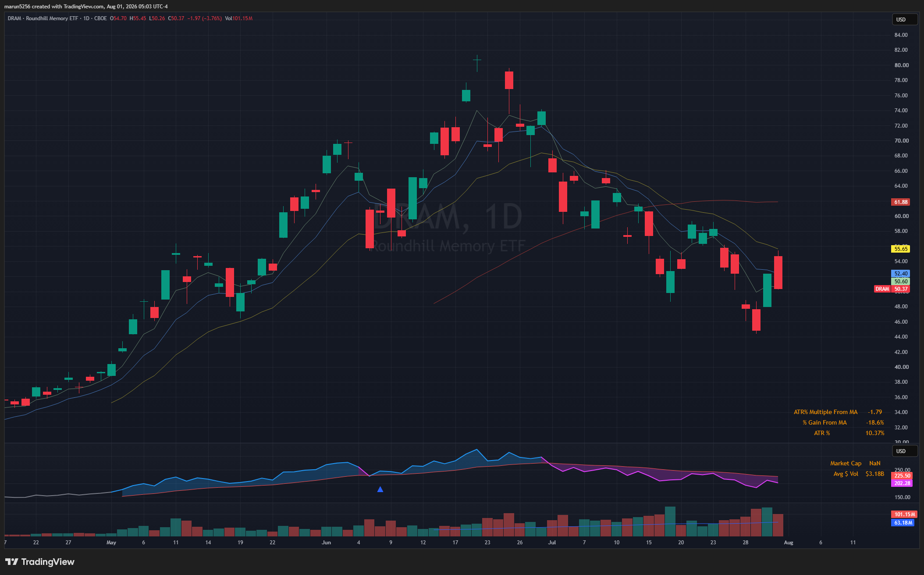Click the 1D interval in the legend
The image size is (924, 575).
pyautogui.click(x=86, y=18)
